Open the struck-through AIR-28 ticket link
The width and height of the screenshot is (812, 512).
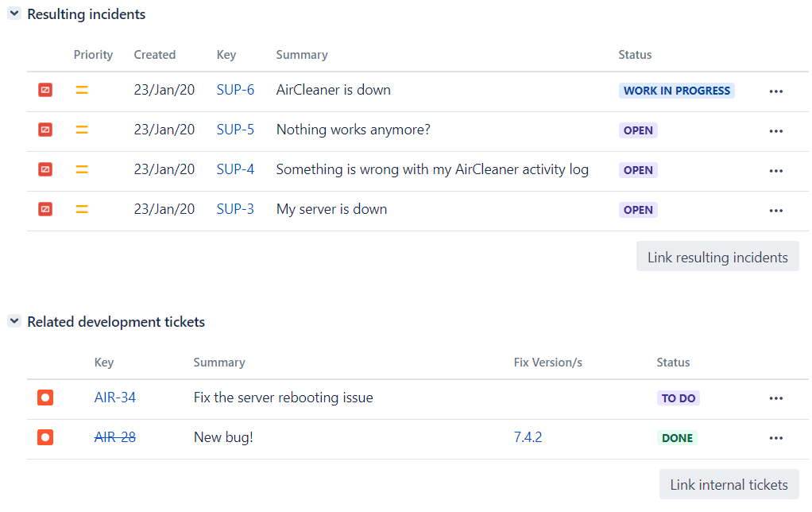pyautogui.click(x=115, y=438)
